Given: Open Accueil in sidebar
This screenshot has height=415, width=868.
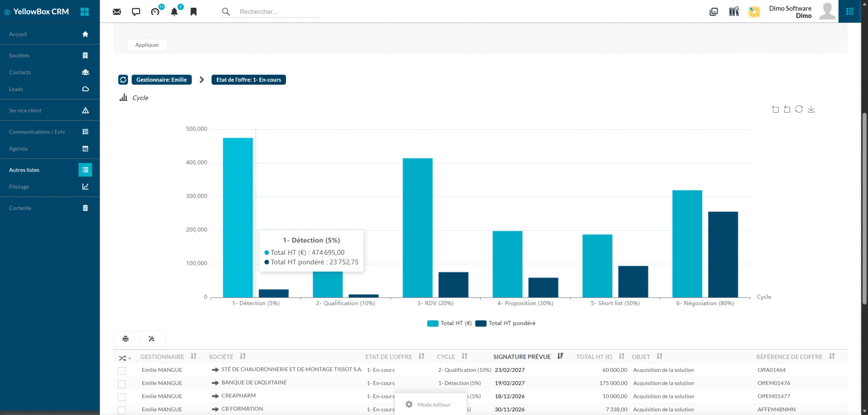Looking at the screenshot, I should pos(50,34).
